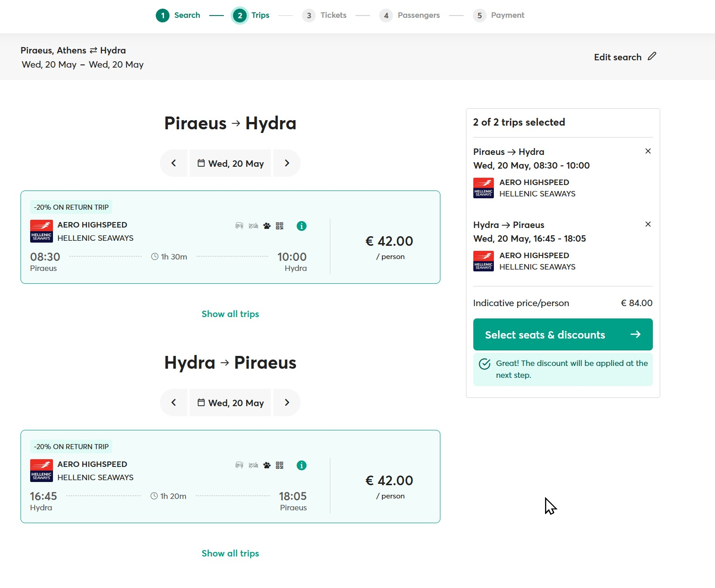Click Select seats & discounts button

pyautogui.click(x=563, y=334)
